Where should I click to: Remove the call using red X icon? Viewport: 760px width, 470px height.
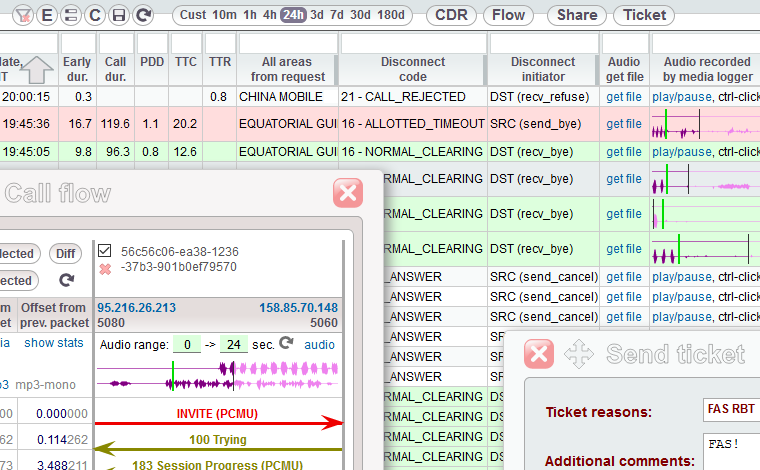point(105,269)
